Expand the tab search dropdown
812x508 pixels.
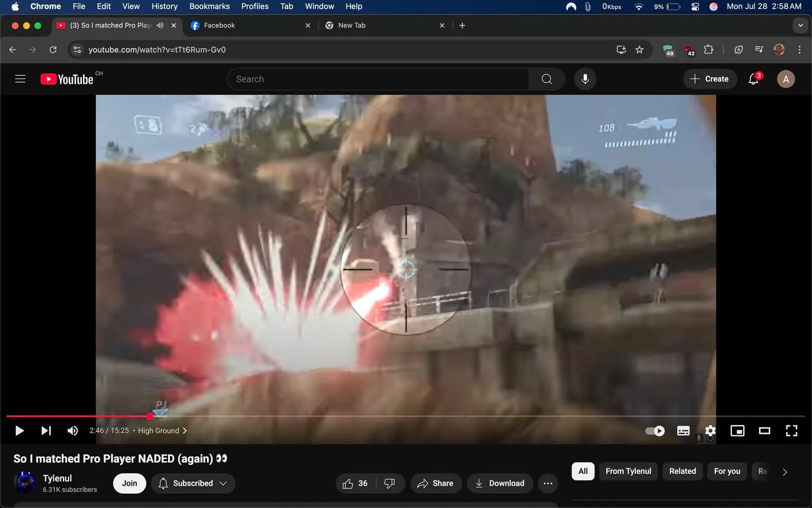(x=800, y=25)
